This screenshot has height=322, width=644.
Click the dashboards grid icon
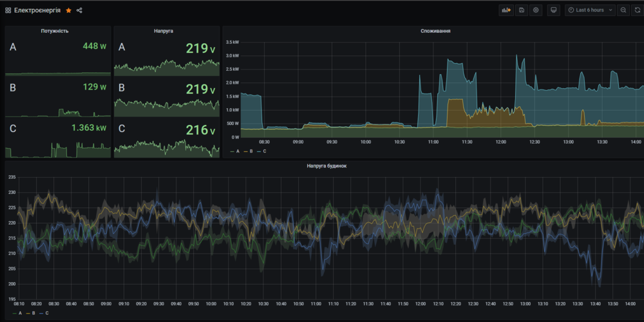(8, 10)
